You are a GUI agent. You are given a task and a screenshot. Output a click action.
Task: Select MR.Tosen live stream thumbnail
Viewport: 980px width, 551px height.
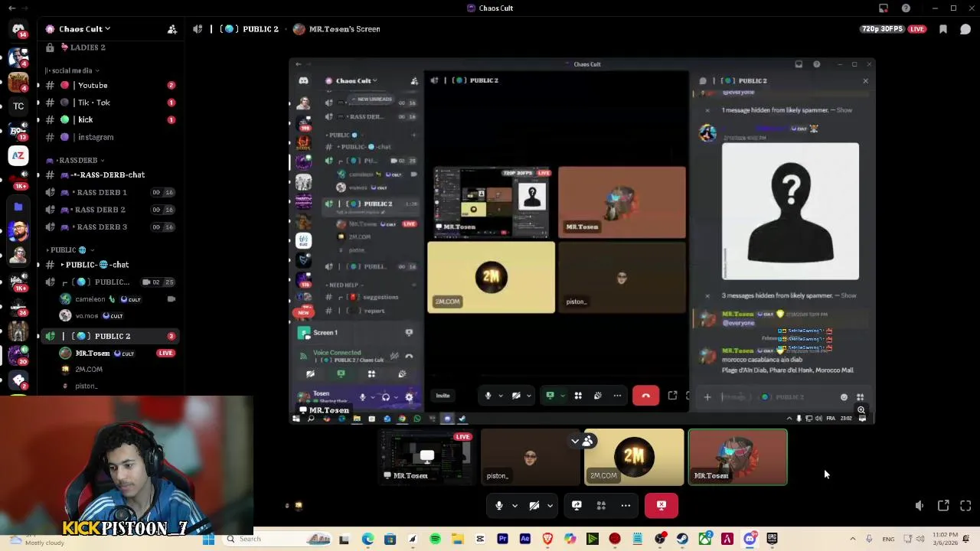click(x=428, y=457)
